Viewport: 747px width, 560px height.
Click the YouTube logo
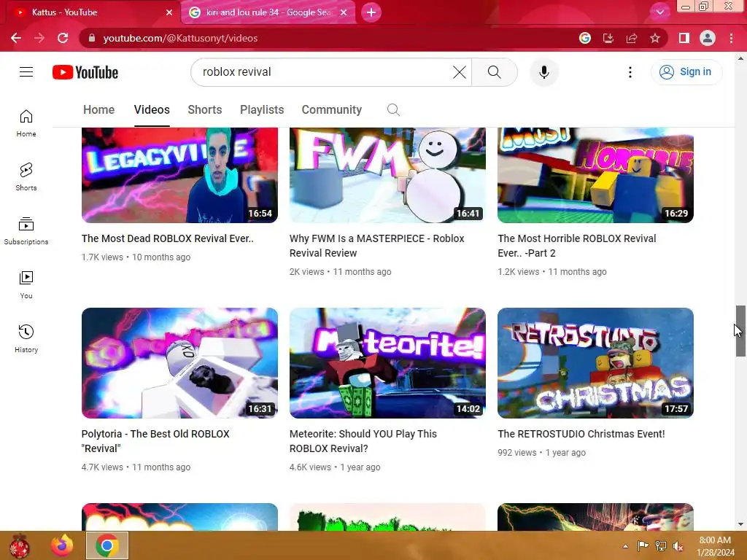click(85, 72)
